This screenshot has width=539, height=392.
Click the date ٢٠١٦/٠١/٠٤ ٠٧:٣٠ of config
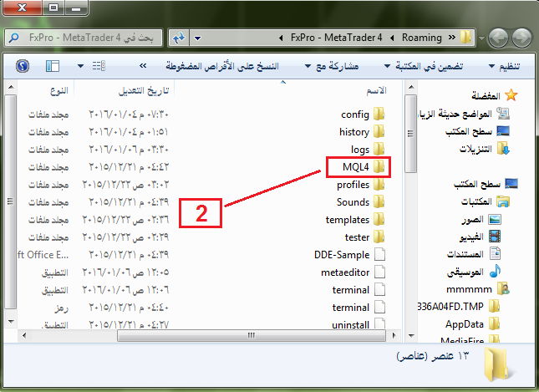(x=129, y=115)
